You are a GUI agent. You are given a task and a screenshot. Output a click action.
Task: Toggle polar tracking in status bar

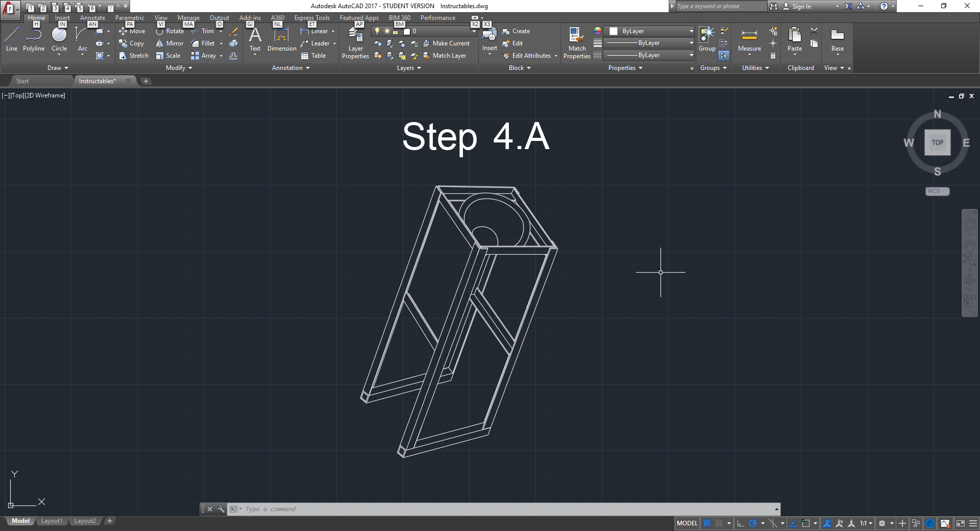pyautogui.click(x=752, y=523)
